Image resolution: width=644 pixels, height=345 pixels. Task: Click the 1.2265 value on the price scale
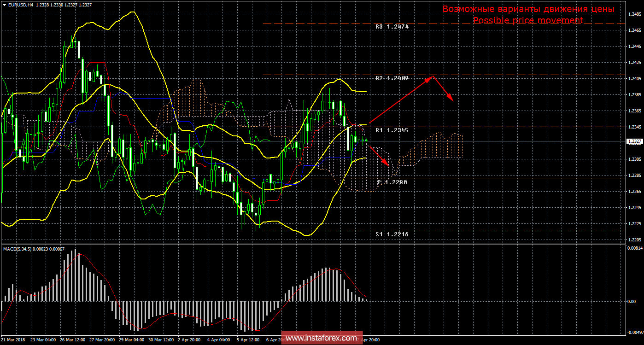635,191
